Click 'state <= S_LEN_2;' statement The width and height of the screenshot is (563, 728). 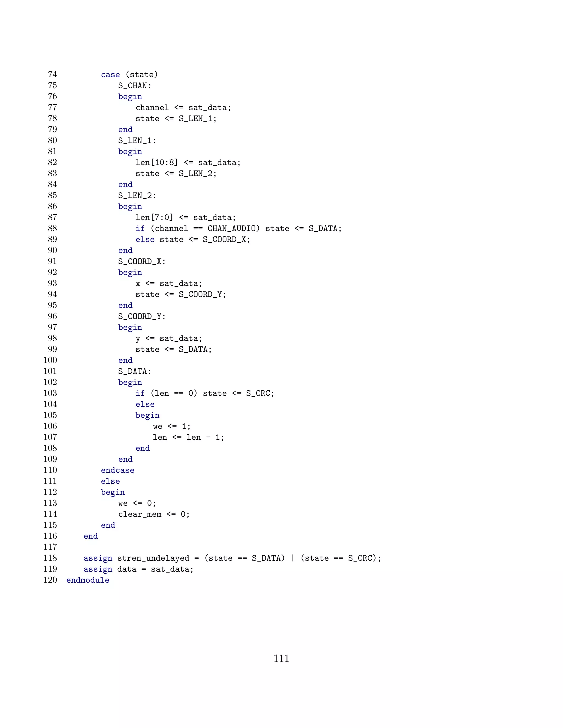[176, 174]
